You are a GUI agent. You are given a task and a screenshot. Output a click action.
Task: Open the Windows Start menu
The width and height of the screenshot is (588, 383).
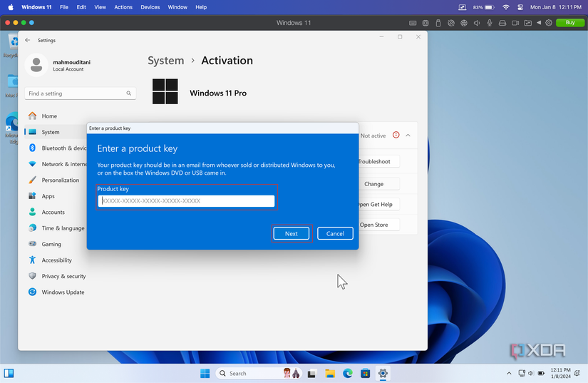tap(205, 374)
